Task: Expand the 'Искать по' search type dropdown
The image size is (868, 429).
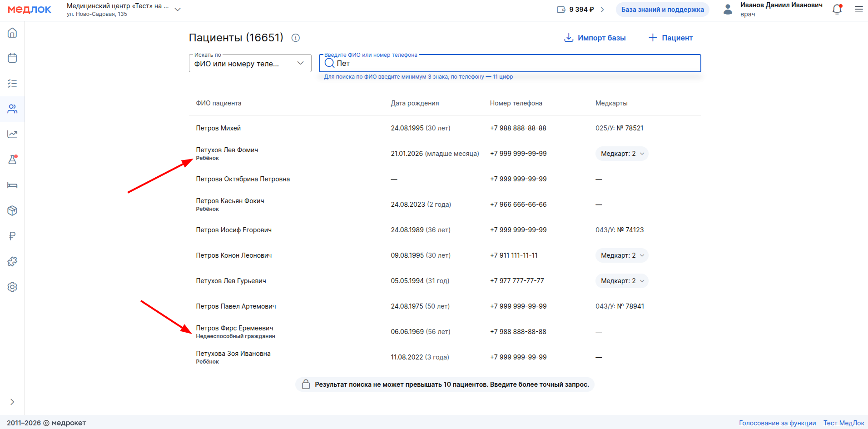Action: coord(250,63)
